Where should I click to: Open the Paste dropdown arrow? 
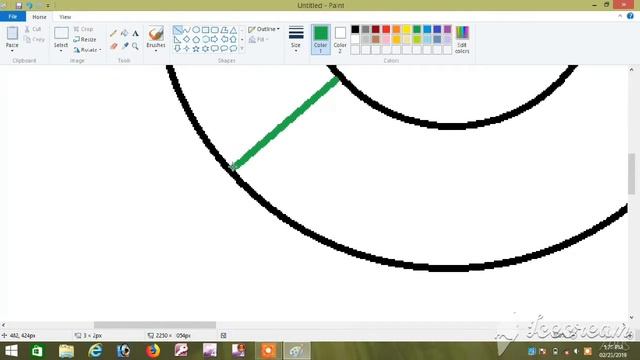click(12, 51)
